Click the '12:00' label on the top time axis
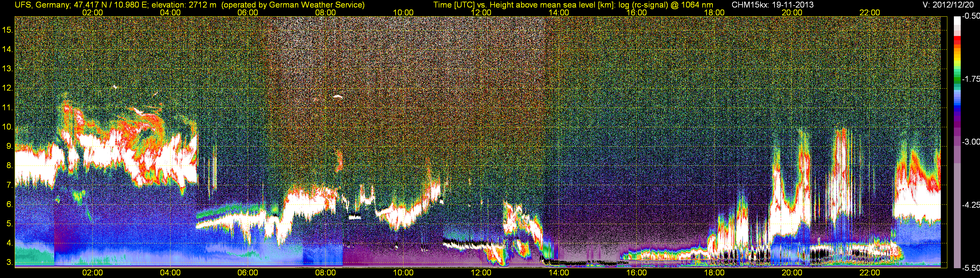The image size is (980, 278). (x=481, y=12)
